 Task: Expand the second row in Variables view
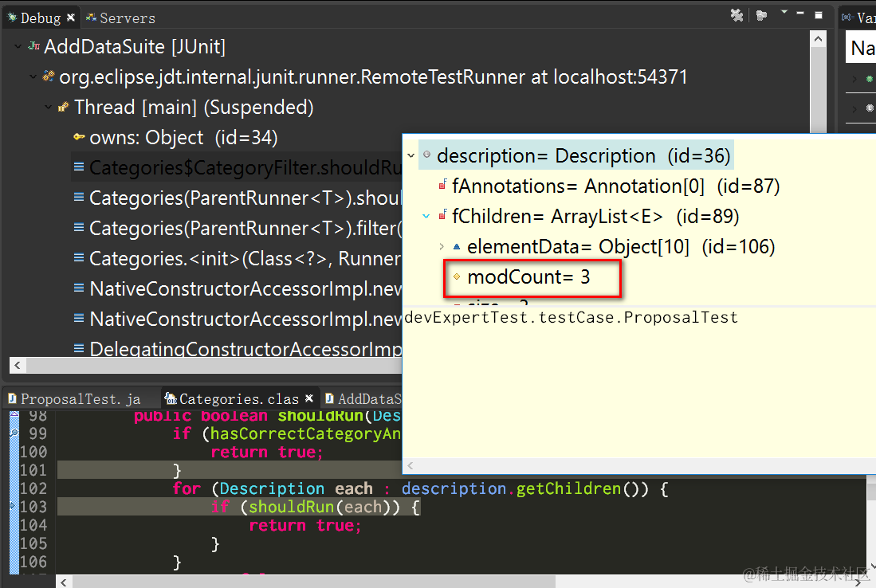[854, 108]
